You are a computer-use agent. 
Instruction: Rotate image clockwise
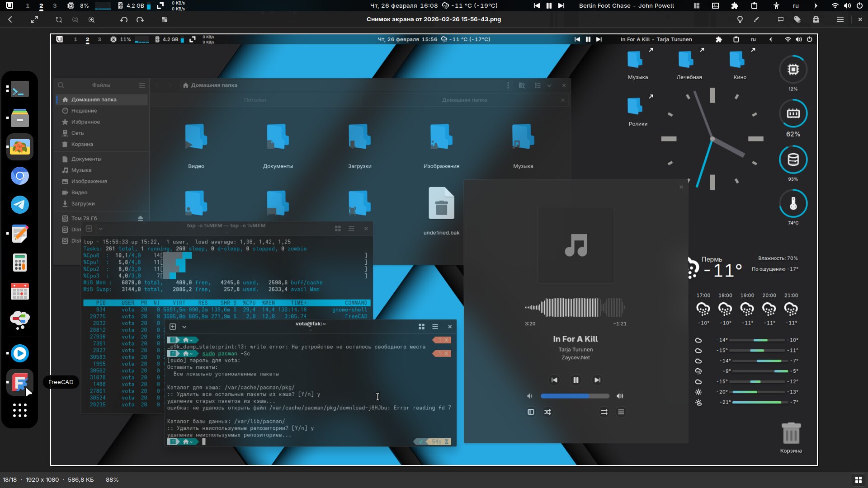pos(140,19)
